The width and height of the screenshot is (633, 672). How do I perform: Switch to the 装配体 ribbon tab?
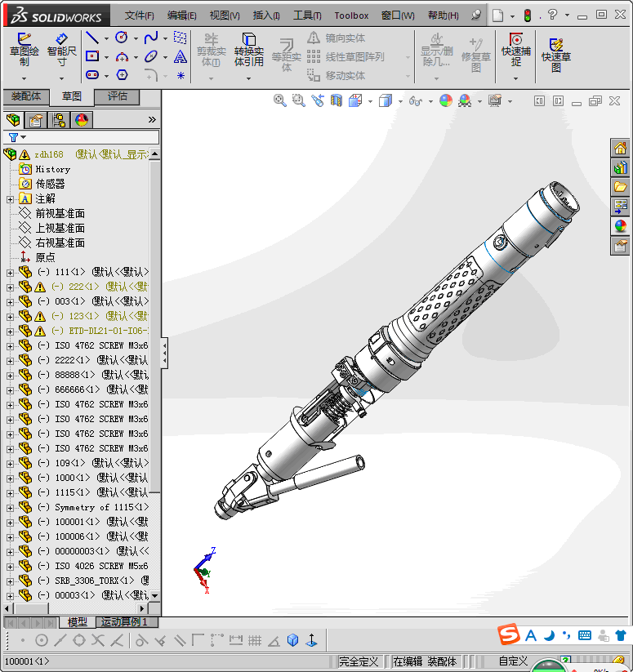point(26,96)
